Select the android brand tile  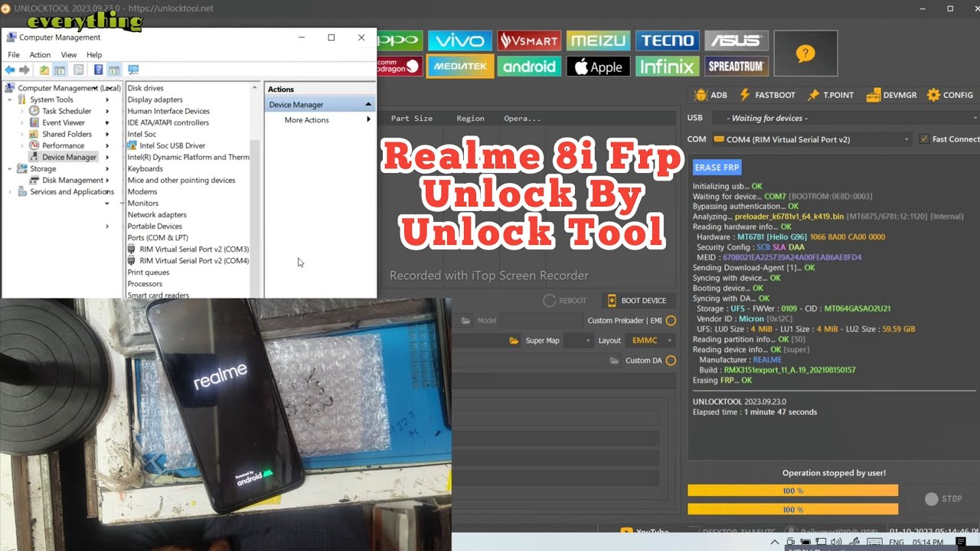[529, 67]
